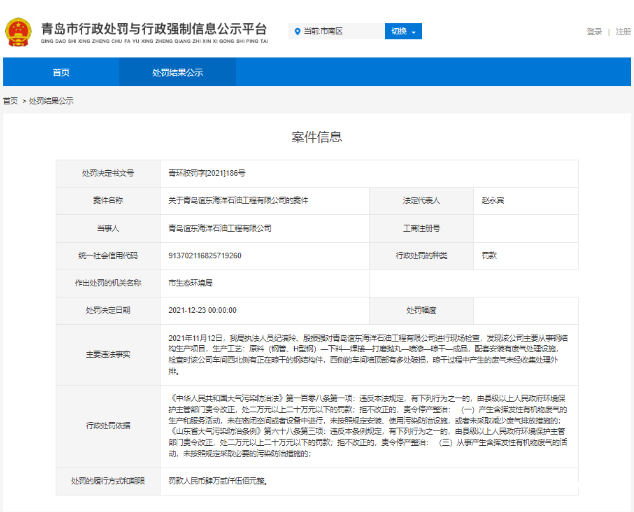The height and width of the screenshot is (512, 634).
Task: Click the 处罚决定日期 label cell
Action: 108,311
